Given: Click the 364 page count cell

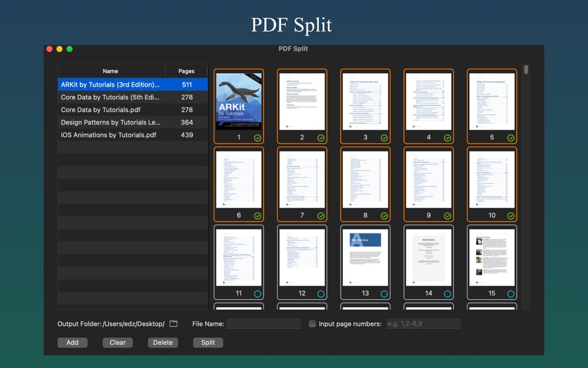Looking at the screenshot, I should [187, 123].
